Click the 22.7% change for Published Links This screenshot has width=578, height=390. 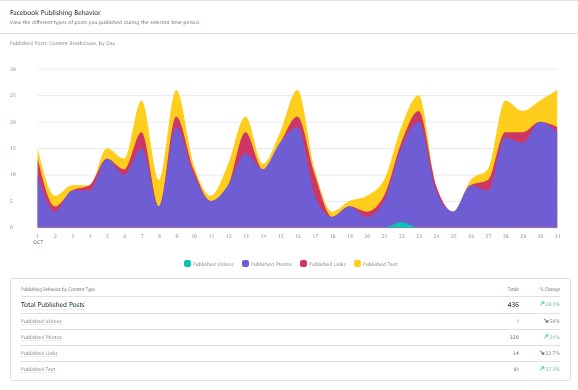click(552, 353)
